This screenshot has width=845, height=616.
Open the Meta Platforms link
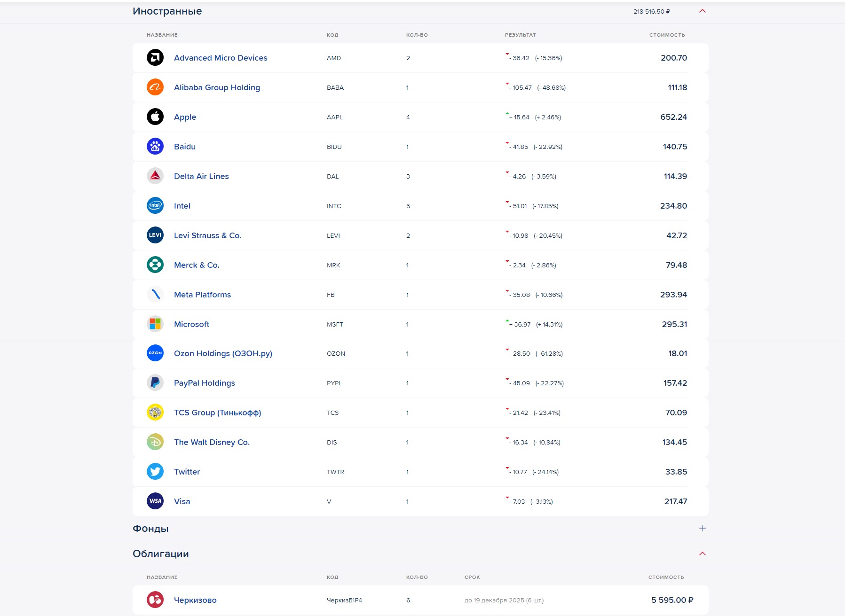pyautogui.click(x=202, y=295)
